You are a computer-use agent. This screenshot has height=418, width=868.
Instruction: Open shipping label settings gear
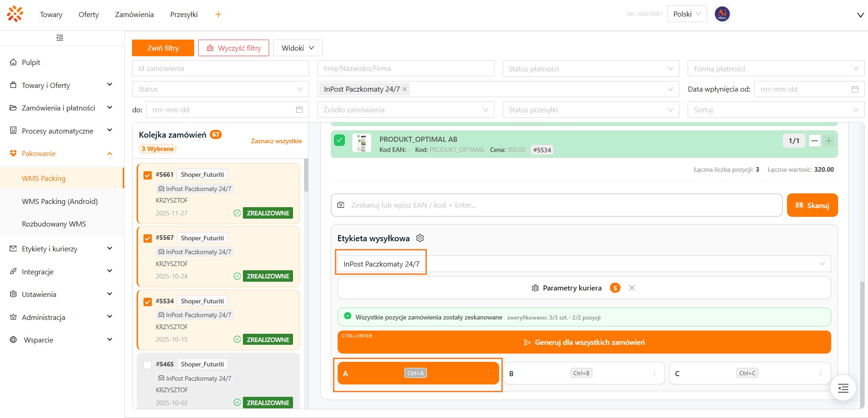(x=420, y=238)
